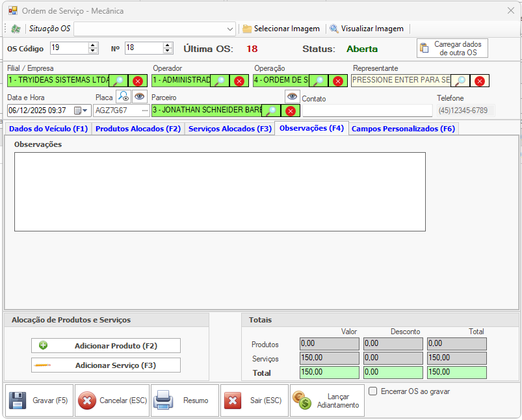Click Adicionar Serviço (F3) button
This screenshot has width=522, height=420.
pos(106,365)
